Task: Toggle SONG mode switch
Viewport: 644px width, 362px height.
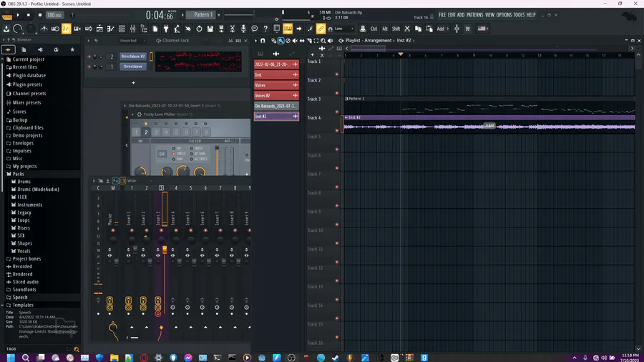Action: 7,17
